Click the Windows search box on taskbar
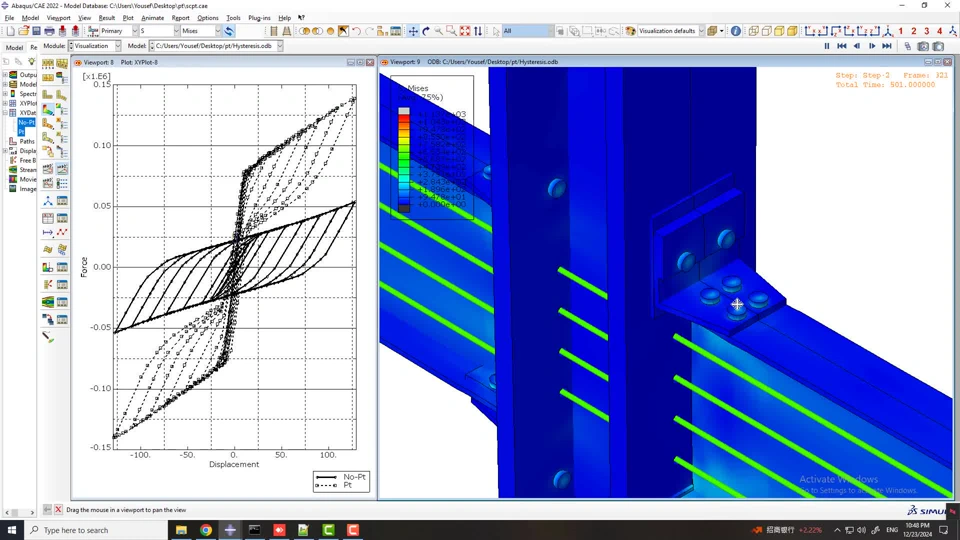This screenshot has width=960, height=540. click(95, 530)
